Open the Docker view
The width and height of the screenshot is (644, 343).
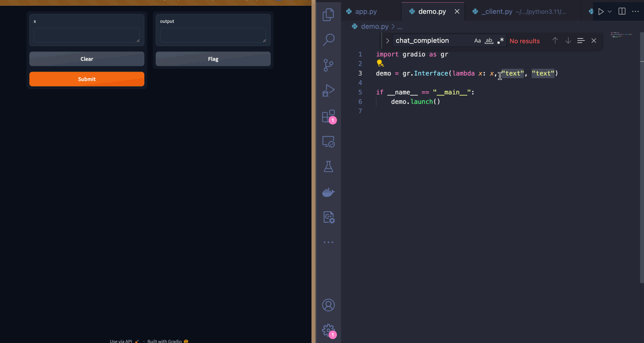click(x=328, y=192)
